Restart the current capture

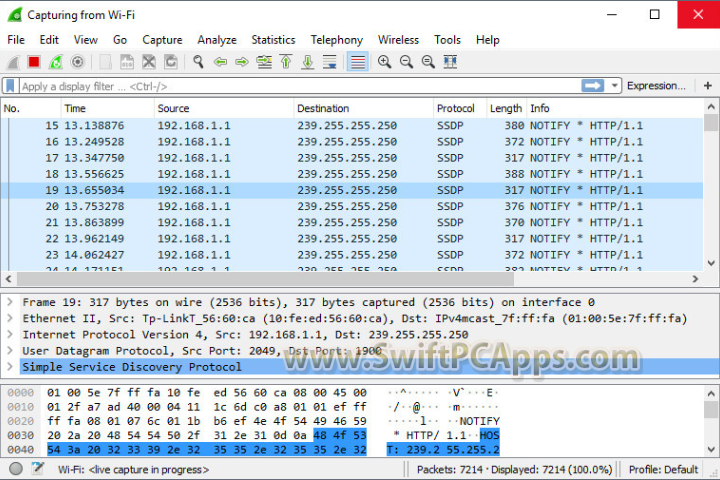(56, 62)
